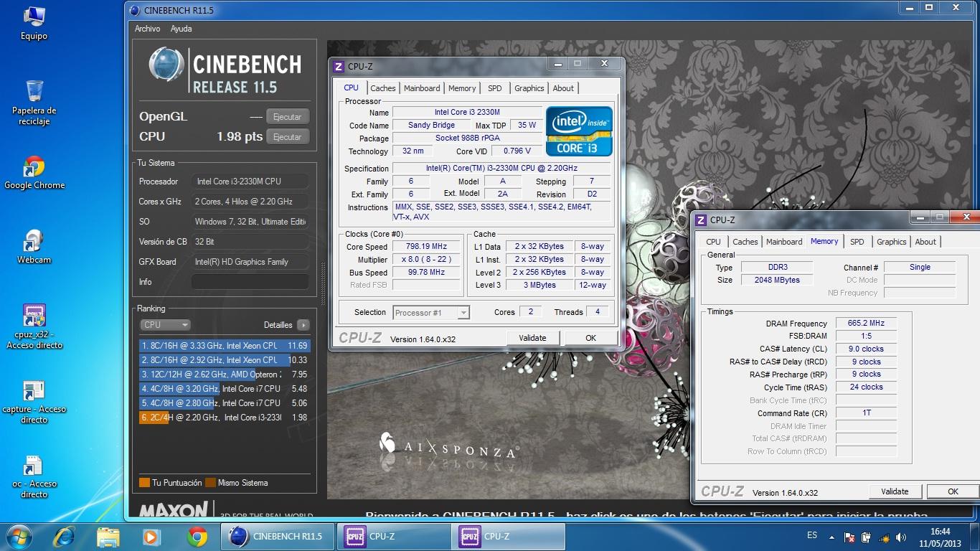This screenshot has width=980, height=551.
Task: Switch to Graphics tab in front CPU-Z
Action: point(529,88)
